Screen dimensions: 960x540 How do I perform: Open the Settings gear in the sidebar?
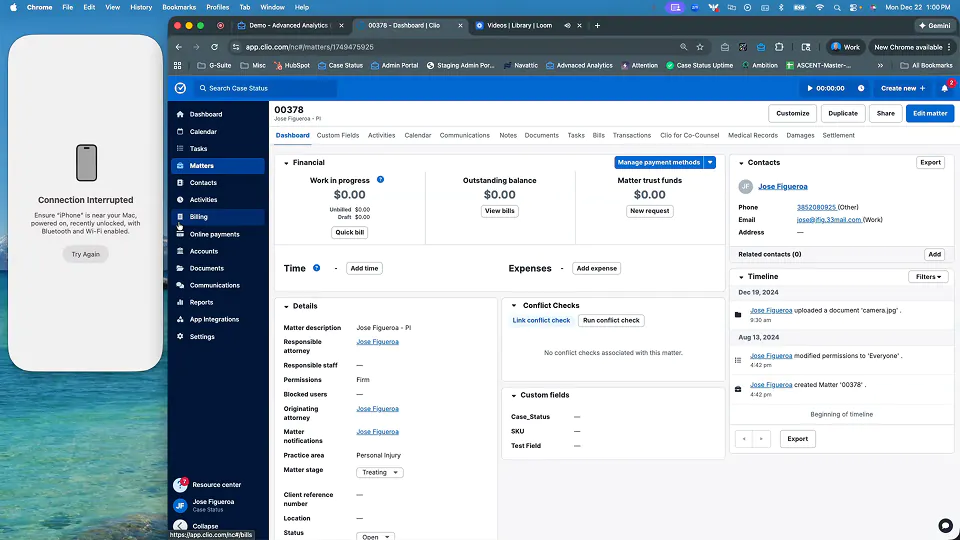pyautogui.click(x=180, y=336)
